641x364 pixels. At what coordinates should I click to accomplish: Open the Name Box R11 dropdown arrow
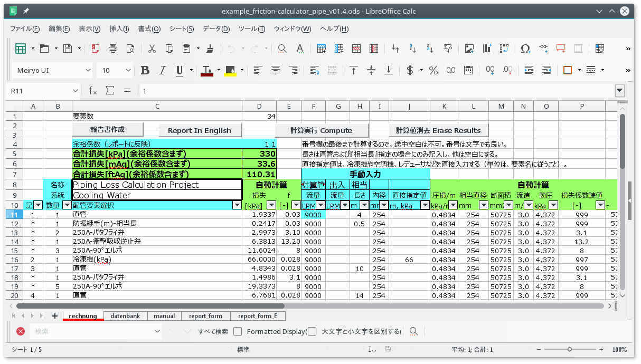coord(76,91)
